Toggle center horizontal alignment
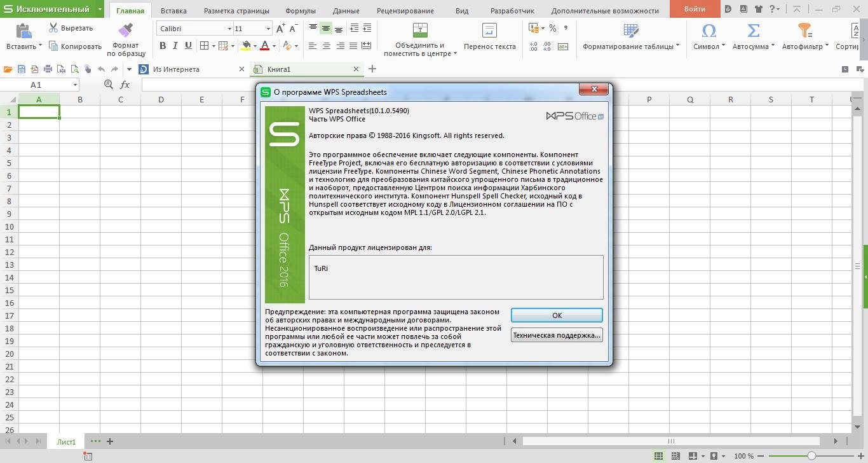 pos(326,46)
